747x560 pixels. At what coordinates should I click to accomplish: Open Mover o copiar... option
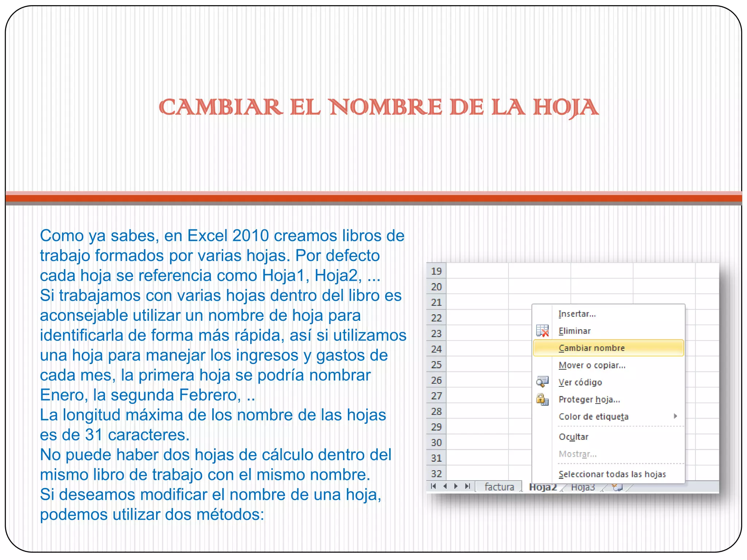tap(608, 365)
